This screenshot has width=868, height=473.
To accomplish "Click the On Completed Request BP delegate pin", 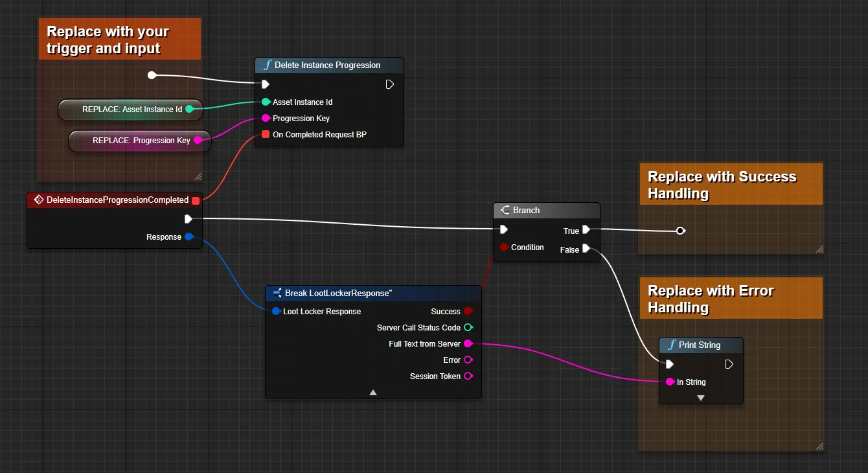I will [x=266, y=134].
